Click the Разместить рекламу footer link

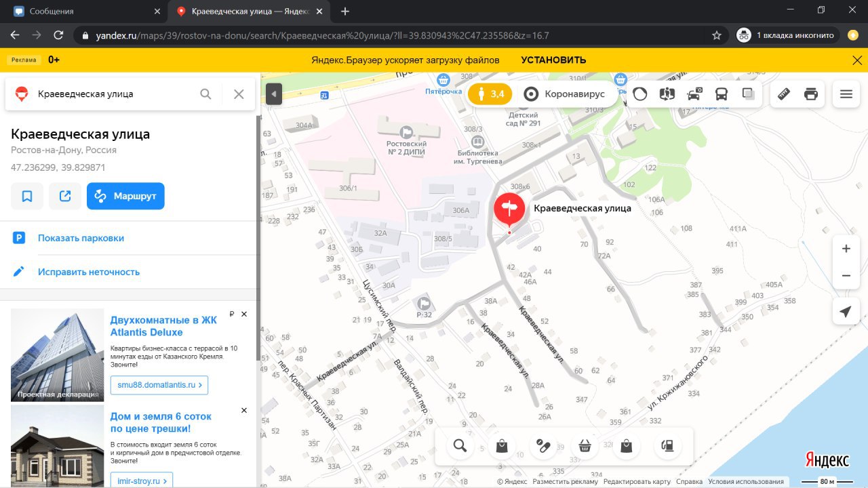point(566,482)
